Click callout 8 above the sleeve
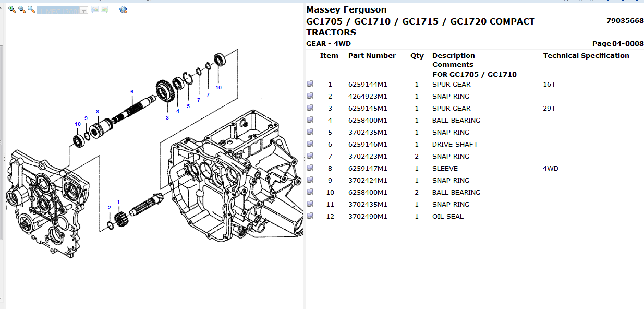The width and height of the screenshot is (644, 309). pos(97,112)
